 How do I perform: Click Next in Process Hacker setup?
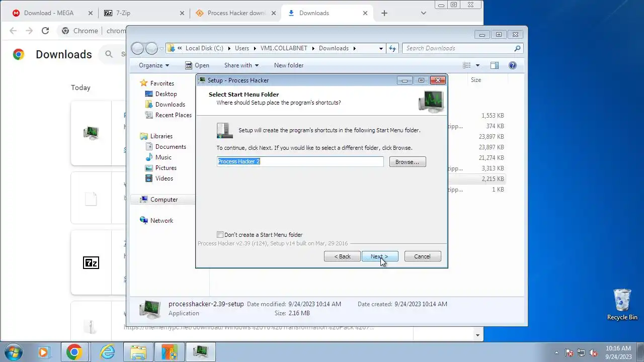pyautogui.click(x=380, y=256)
